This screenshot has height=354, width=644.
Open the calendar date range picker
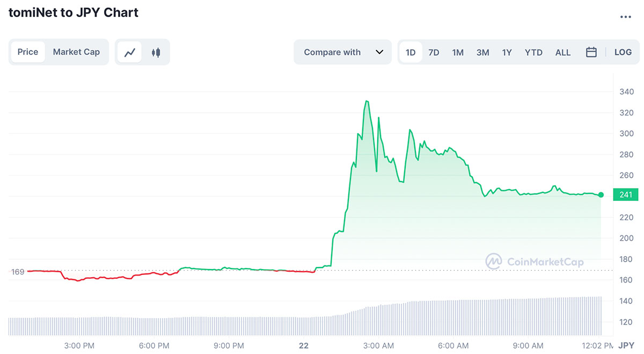click(x=591, y=52)
